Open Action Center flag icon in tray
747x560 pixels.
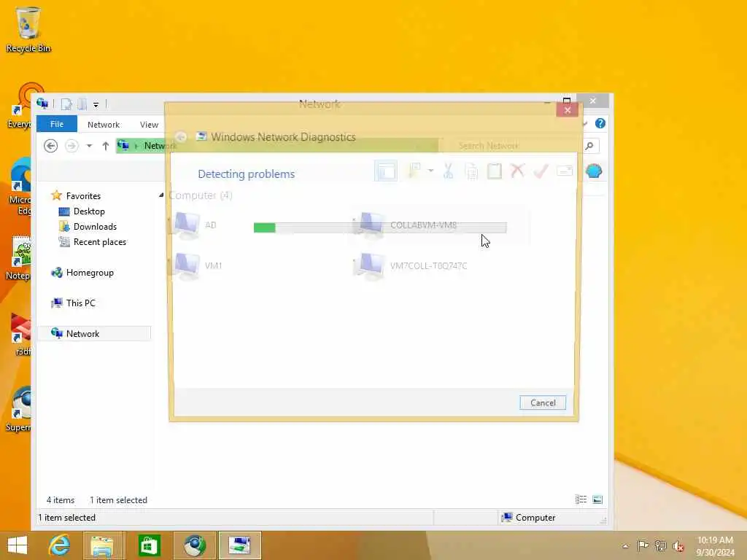[643, 545]
